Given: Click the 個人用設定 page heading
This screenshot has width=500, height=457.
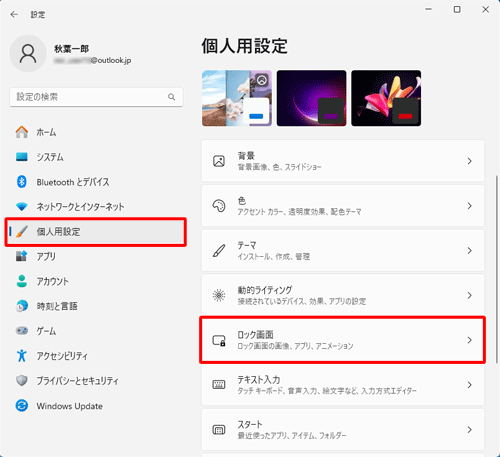Looking at the screenshot, I should pyautogui.click(x=245, y=46).
